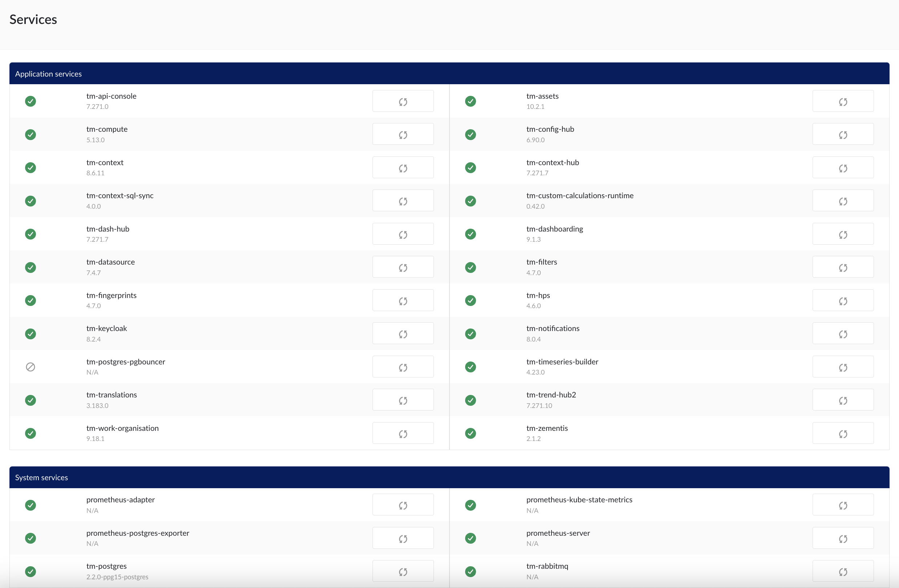Click restart for tm-trend-hub2
The width and height of the screenshot is (899, 588).
tap(842, 400)
